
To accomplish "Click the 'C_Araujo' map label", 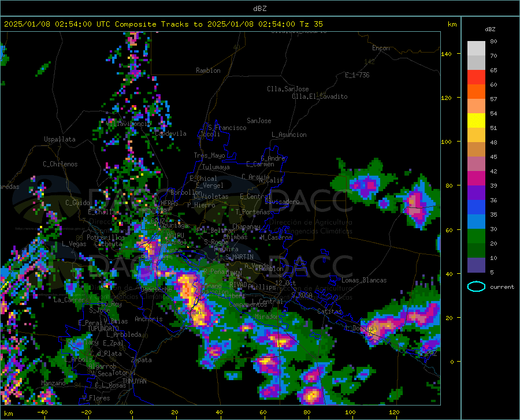I will click(256, 177).
